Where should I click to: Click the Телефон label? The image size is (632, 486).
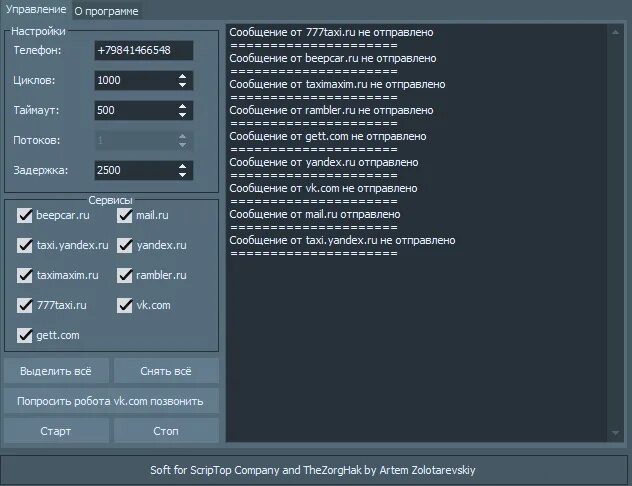(x=37, y=50)
